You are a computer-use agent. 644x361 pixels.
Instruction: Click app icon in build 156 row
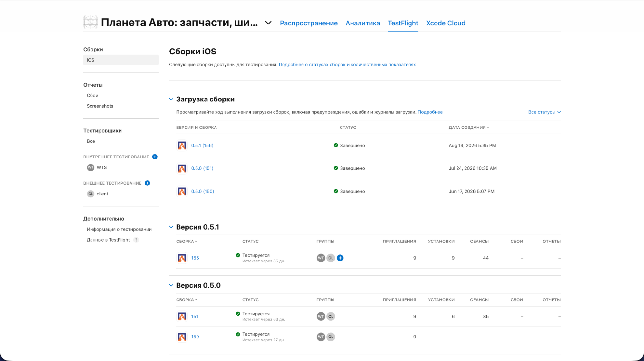click(x=182, y=258)
